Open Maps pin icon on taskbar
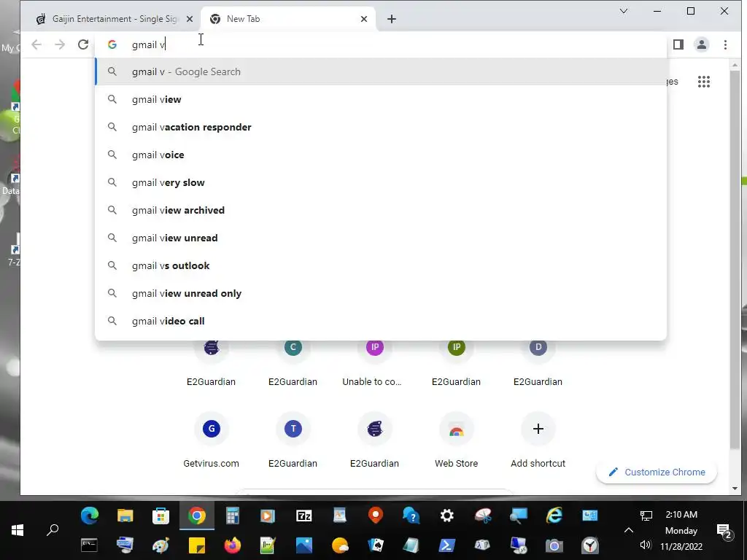 (x=376, y=516)
